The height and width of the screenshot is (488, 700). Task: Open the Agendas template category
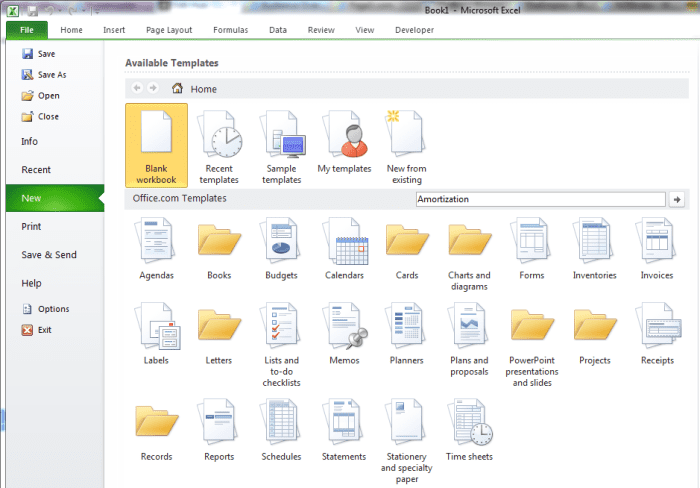point(156,248)
